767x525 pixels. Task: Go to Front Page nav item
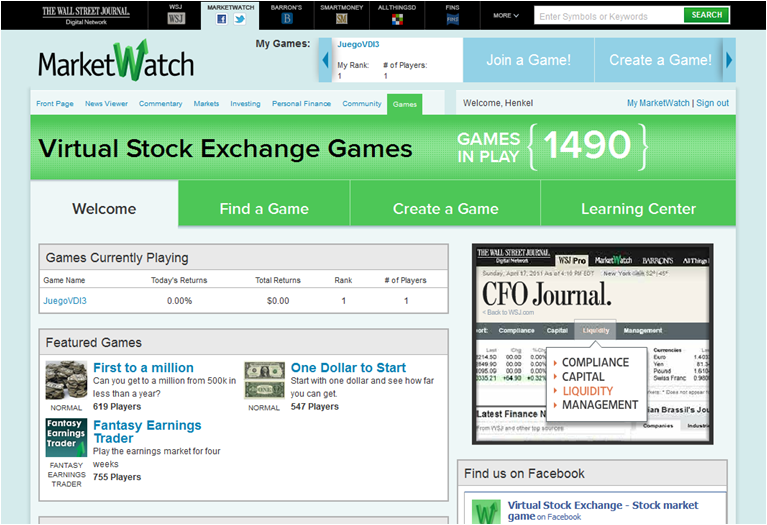(55, 104)
